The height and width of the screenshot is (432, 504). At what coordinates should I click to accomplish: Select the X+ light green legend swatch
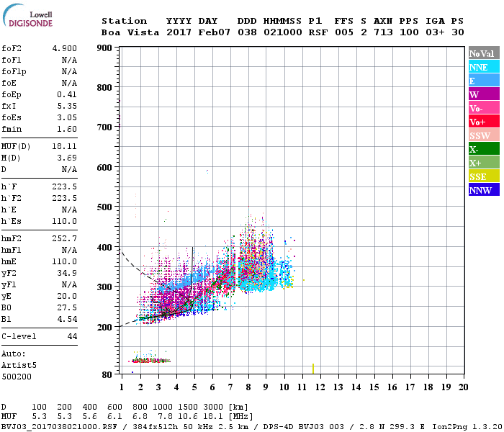pos(484,162)
